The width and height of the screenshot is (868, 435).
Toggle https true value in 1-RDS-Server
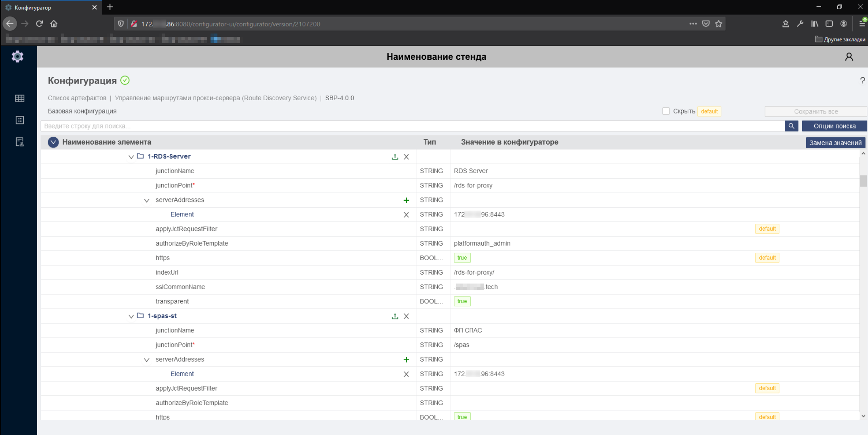click(462, 258)
